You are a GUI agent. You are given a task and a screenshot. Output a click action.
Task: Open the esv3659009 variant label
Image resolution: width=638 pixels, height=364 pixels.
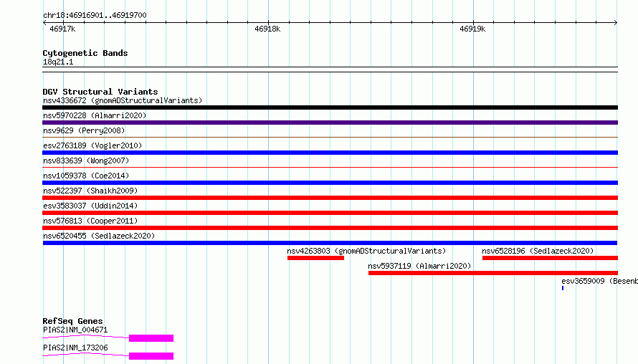pos(600,281)
